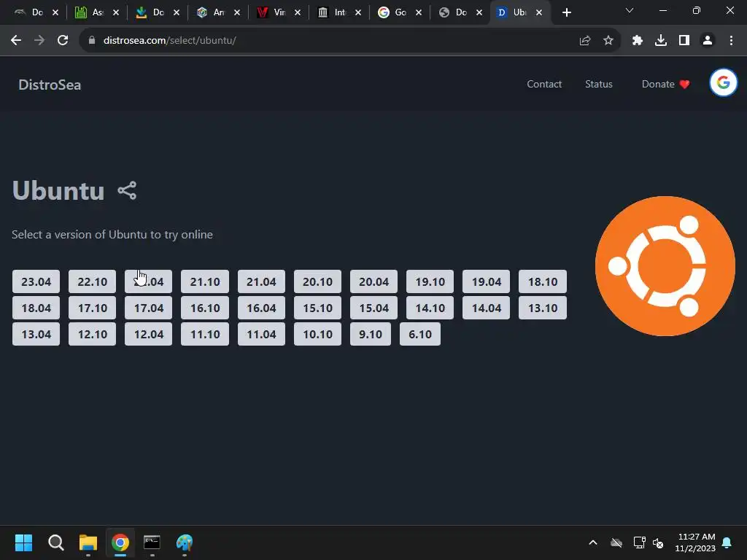Click the Google sign-in avatar icon
Image resolution: width=747 pixels, height=560 pixels.
pos(723,83)
